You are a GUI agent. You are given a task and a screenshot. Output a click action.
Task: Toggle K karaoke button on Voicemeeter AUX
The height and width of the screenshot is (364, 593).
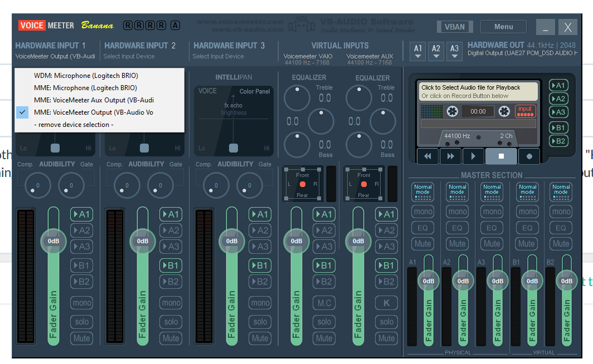point(387,303)
